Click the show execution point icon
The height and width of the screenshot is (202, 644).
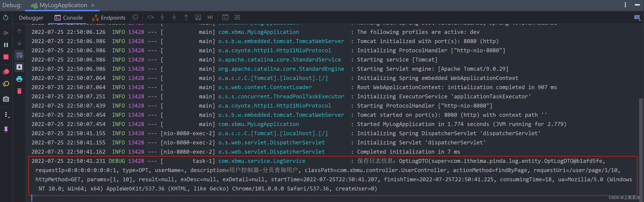click(x=135, y=17)
